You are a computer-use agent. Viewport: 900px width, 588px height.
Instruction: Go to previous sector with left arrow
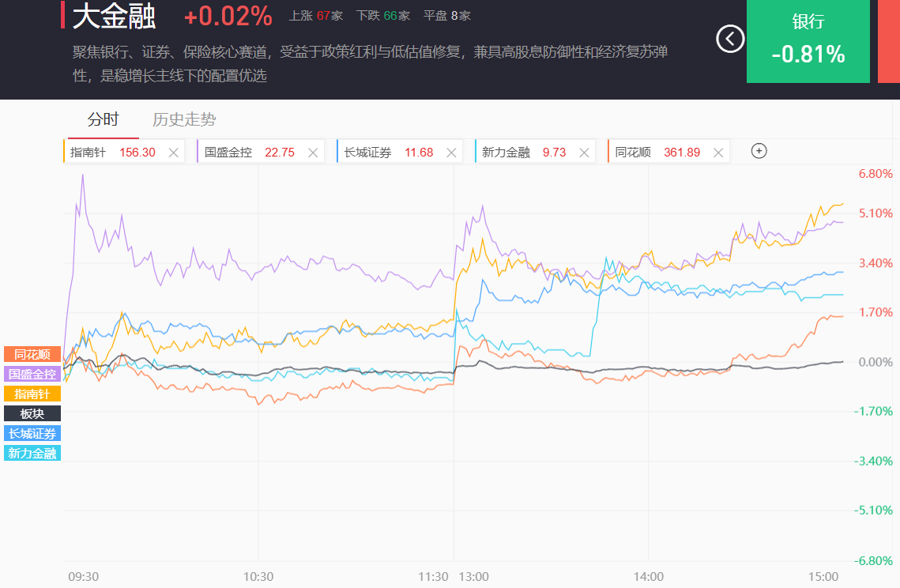click(729, 38)
